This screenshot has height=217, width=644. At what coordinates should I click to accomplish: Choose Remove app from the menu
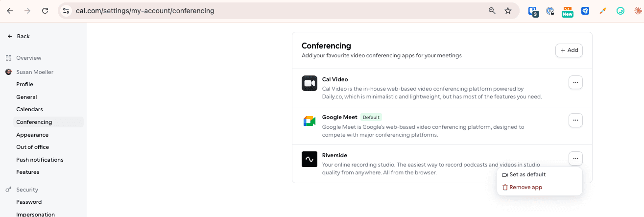525,187
